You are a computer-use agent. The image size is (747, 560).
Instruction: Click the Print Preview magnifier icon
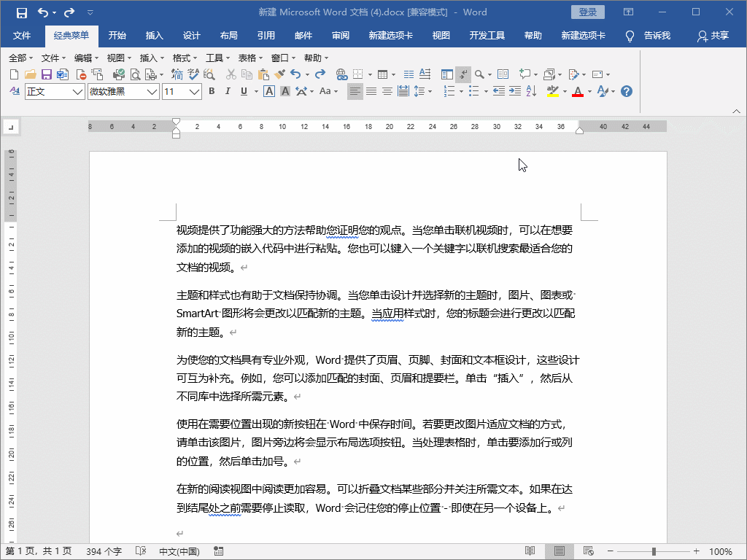135,74
